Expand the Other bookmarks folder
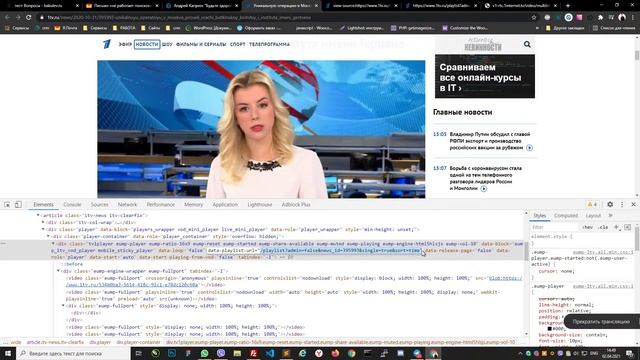The height and width of the screenshot is (360, 640). [x=566, y=28]
